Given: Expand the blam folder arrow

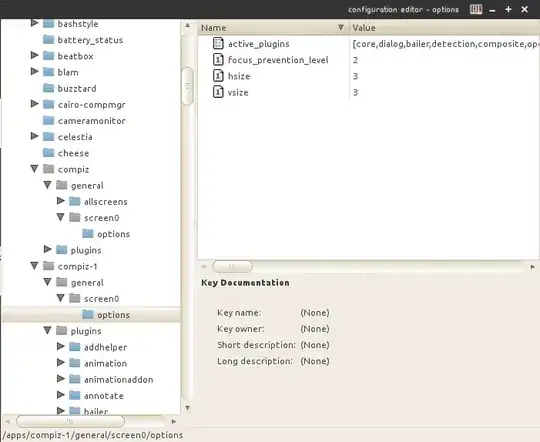Looking at the screenshot, I should tap(34, 71).
